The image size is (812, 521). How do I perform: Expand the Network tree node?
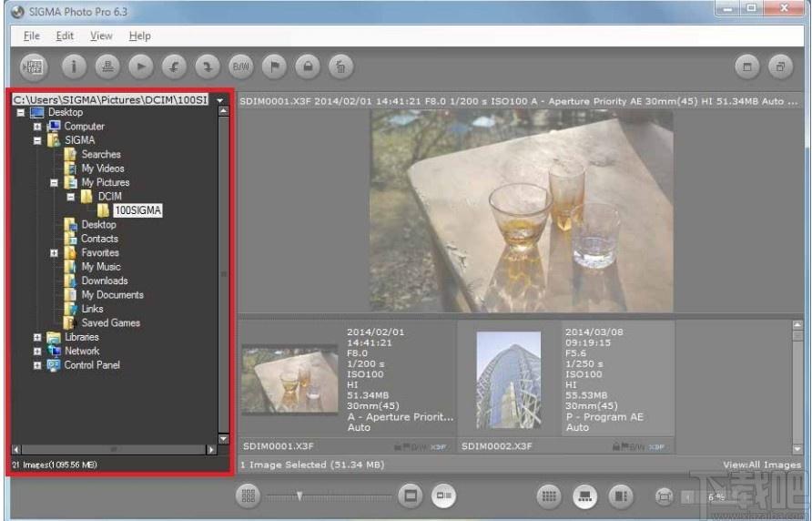(x=37, y=352)
